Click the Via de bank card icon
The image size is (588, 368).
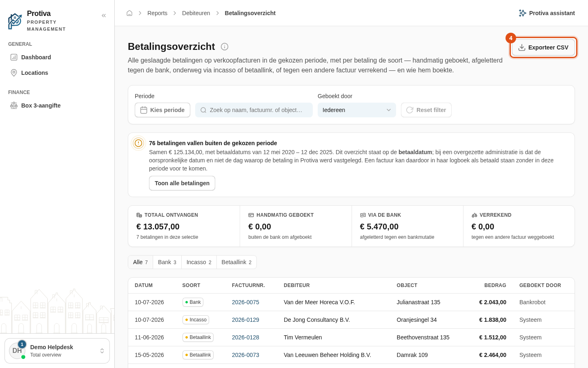tap(363, 215)
